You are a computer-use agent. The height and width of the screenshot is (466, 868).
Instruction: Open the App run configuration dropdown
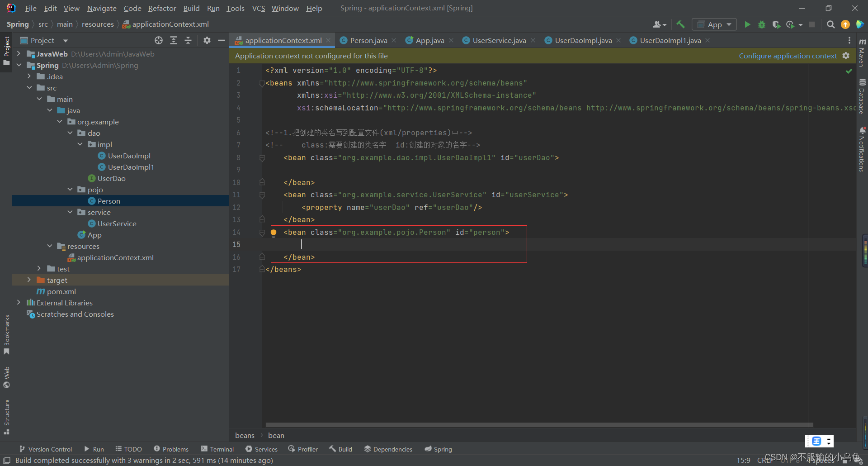coord(714,24)
